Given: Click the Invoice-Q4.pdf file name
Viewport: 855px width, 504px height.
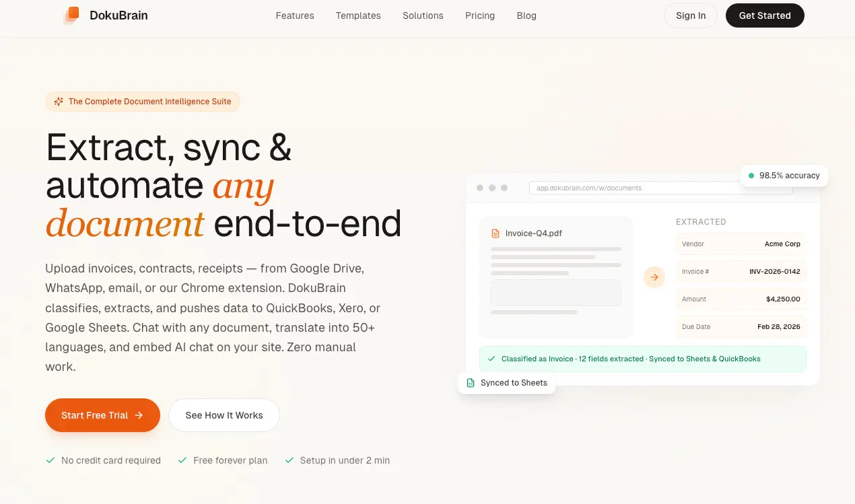Looking at the screenshot, I should (534, 233).
